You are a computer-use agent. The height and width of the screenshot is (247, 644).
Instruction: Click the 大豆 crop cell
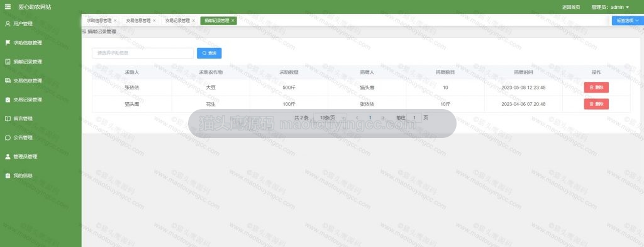pyautogui.click(x=211, y=88)
